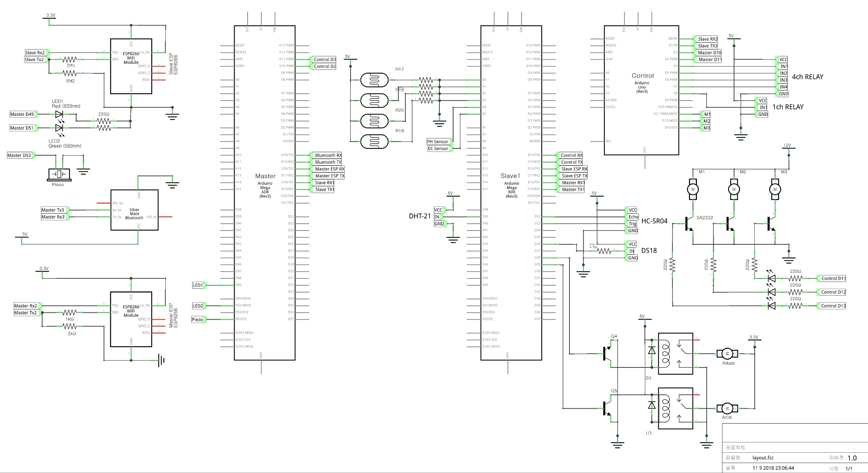Click the Control Arduino Uno block
Image resolution: width=868 pixels, height=473 pixels.
[x=641, y=90]
